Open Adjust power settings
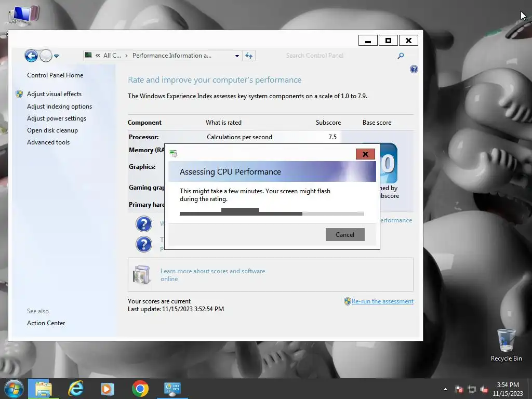The width and height of the screenshot is (532, 399). [x=57, y=118]
